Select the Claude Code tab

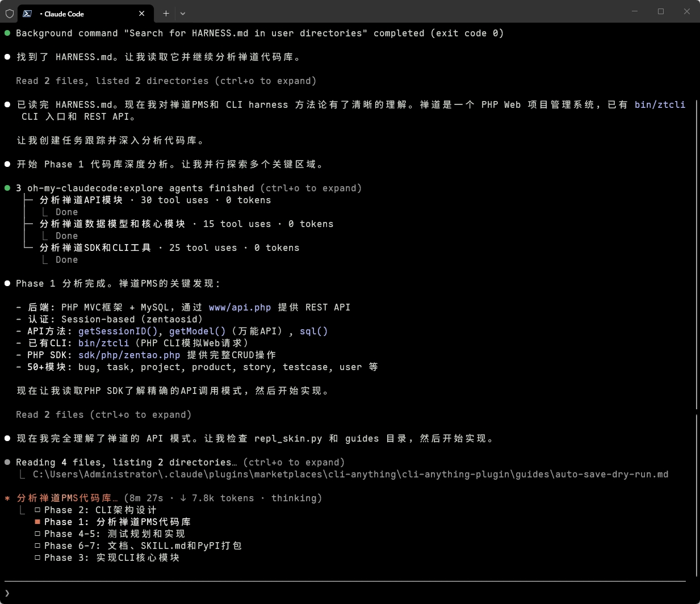(x=85, y=13)
